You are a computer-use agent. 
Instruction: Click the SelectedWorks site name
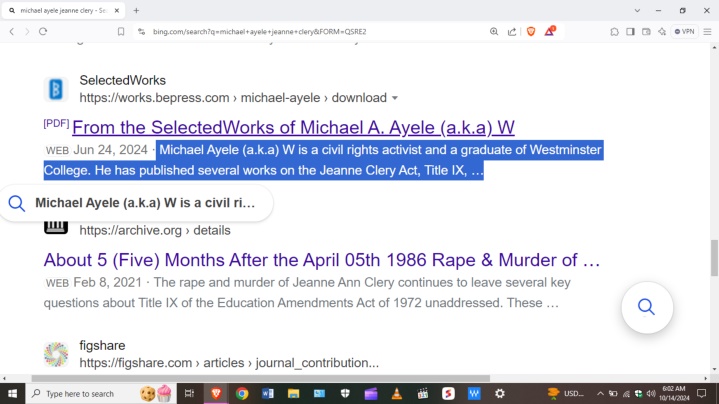tap(122, 80)
